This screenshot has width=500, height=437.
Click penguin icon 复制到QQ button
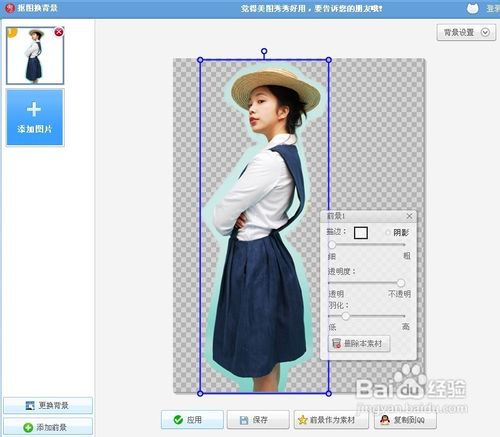(405, 420)
